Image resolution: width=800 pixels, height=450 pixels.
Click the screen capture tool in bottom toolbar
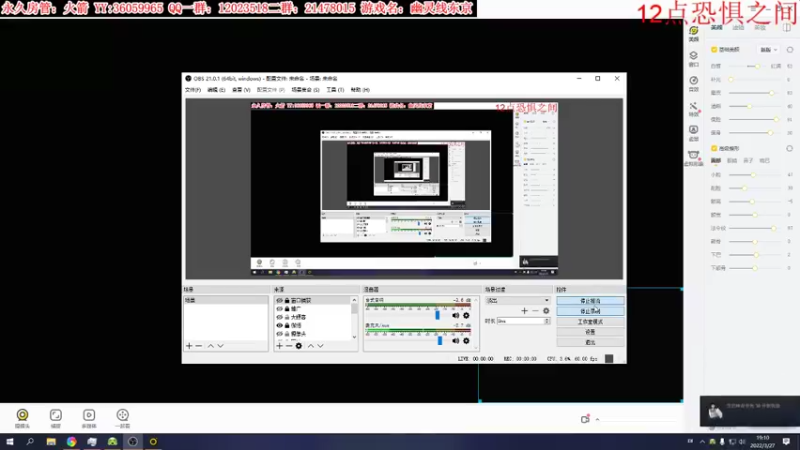[x=56, y=418]
